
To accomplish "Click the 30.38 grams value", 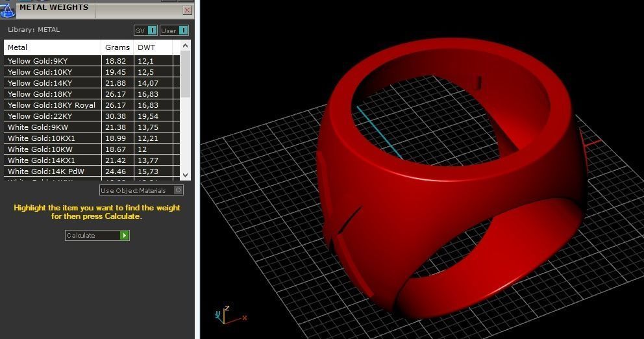I will [116, 116].
